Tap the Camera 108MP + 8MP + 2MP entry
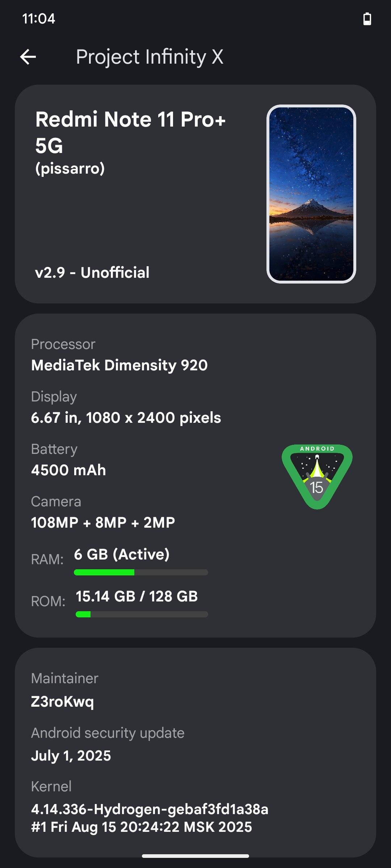This screenshot has width=391, height=868. pyautogui.click(x=103, y=512)
